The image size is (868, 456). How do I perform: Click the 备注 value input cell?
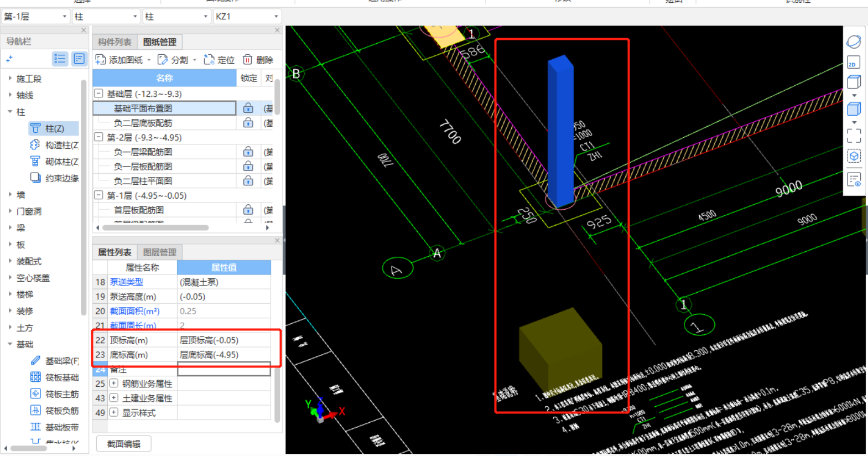(x=224, y=369)
